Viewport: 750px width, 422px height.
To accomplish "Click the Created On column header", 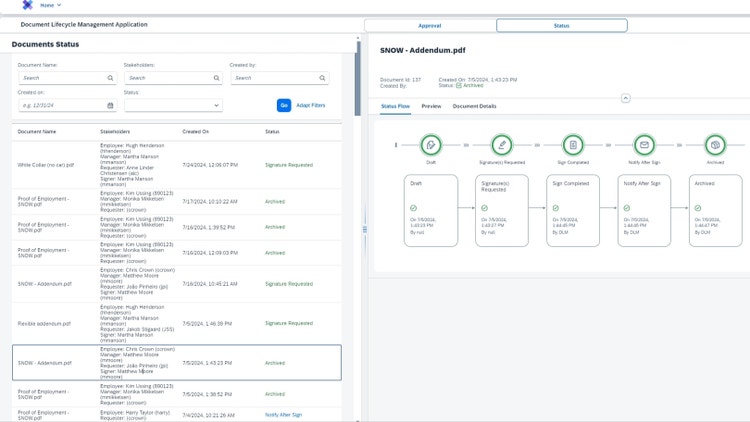I will (196, 132).
